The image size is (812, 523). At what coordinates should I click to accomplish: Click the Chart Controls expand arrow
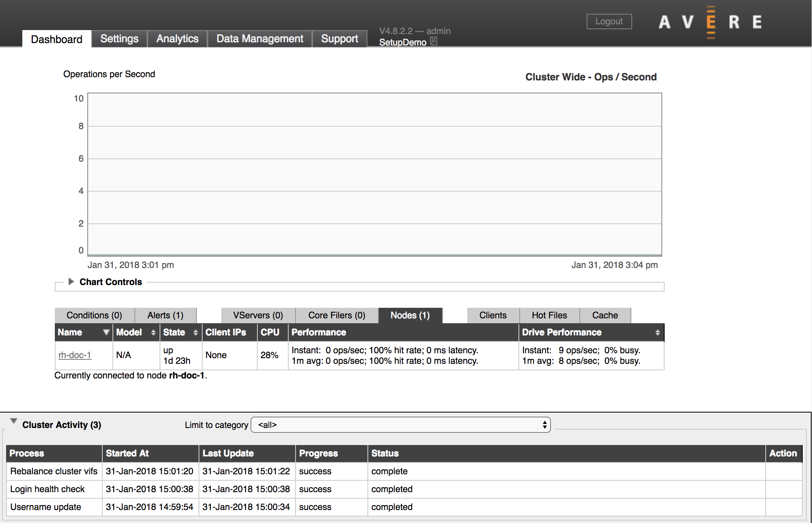pyautogui.click(x=66, y=282)
